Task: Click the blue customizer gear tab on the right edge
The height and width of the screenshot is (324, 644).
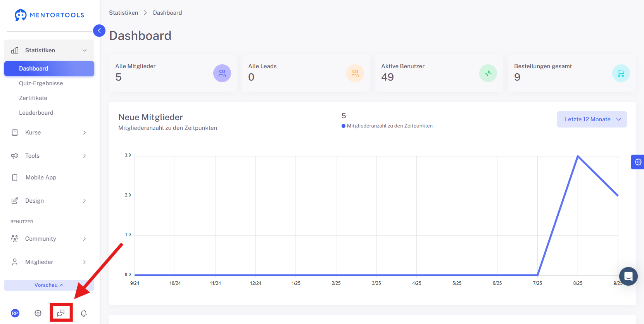Action: tap(637, 162)
